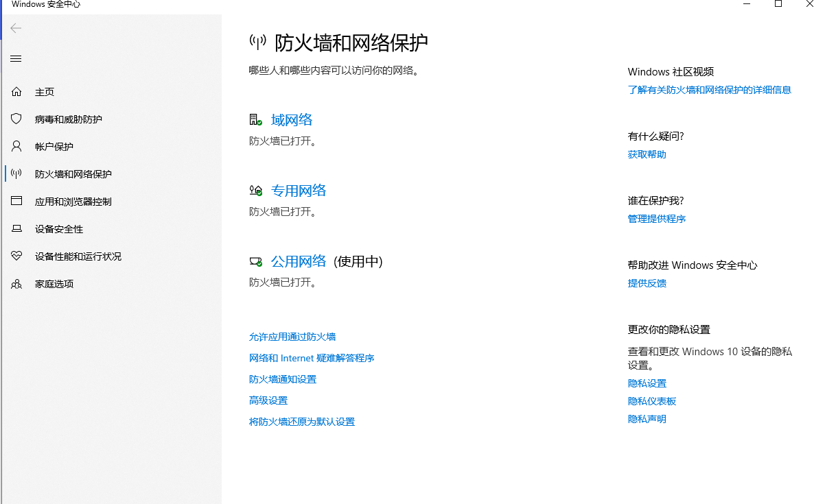The width and height of the screenshot is (825, 504).
Task: Click the shield icon for 病毒和威胁防护
Action: tap(16, 119)
